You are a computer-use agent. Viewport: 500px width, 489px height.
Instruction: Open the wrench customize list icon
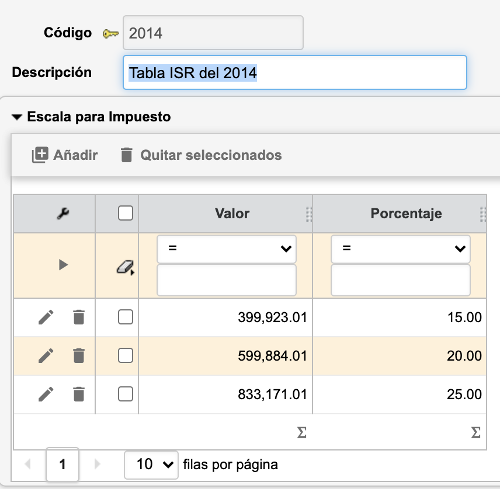pos(63,213)
